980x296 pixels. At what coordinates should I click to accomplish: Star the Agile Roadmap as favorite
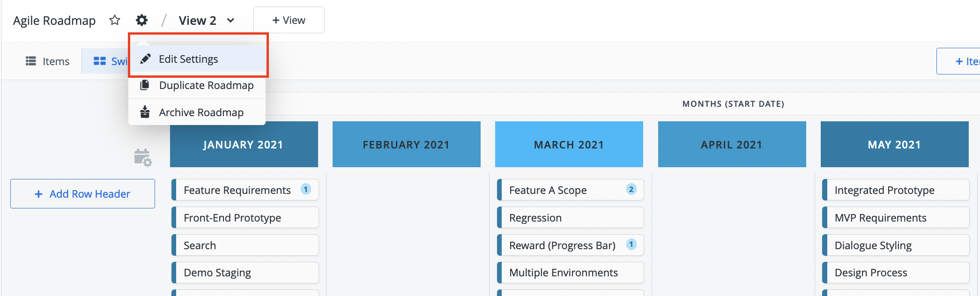(x=115, y=20)
